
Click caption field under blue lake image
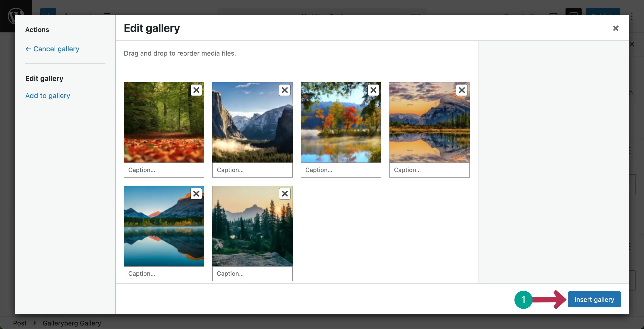(164, 274)
